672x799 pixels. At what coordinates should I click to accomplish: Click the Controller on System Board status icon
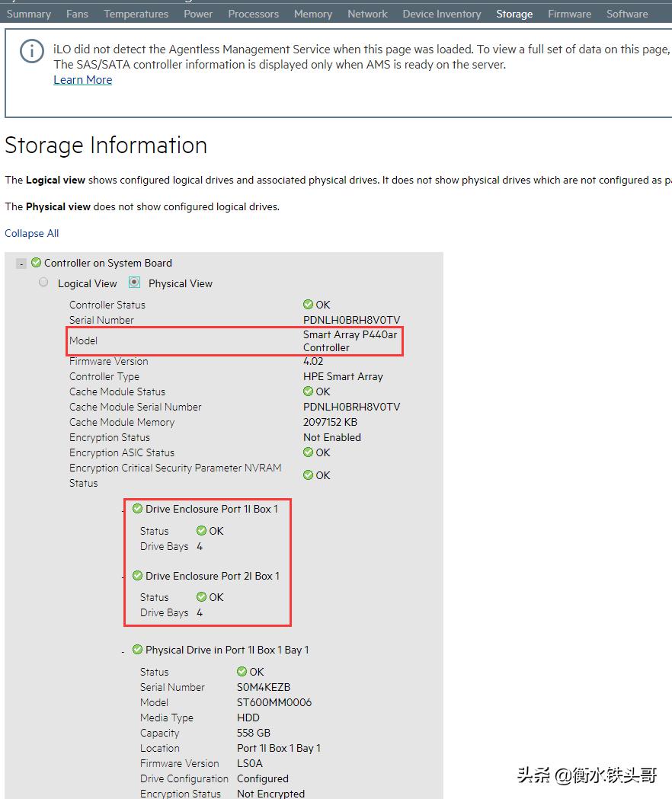click(x=36, y=263)
